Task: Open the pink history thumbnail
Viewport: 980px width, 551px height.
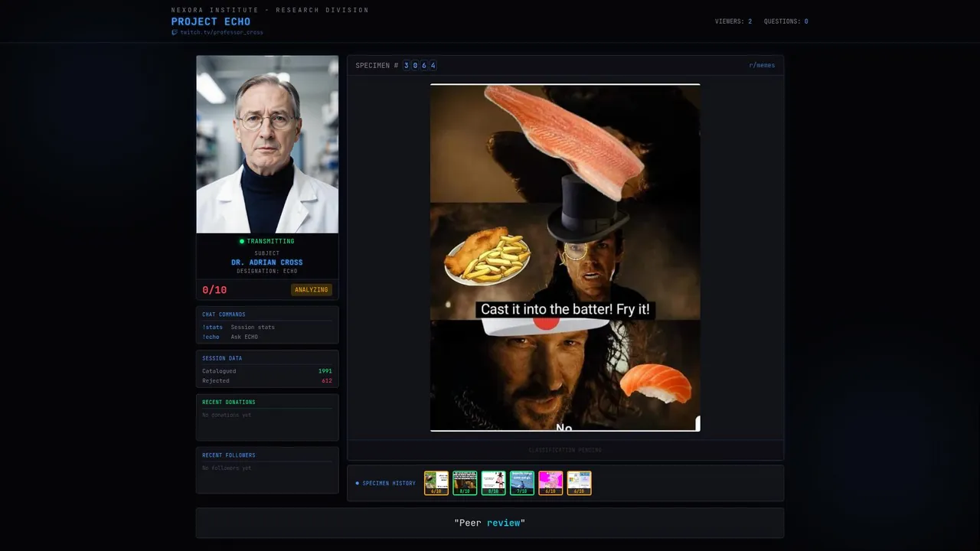Action: click(x=550, y=483)
